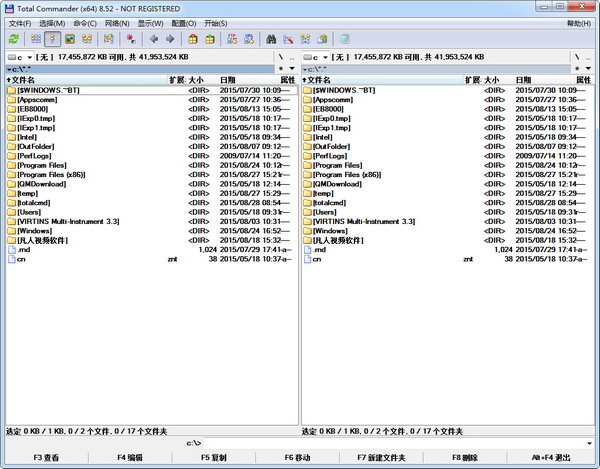
Task: Open left panel favorites star button
Action: 281,68
